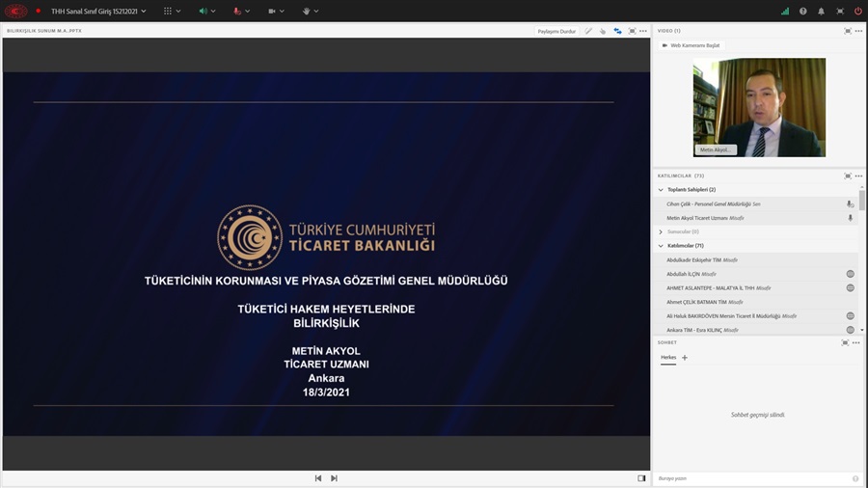This screenshot has height=488, width=868.
Task: Select the pointer hand tool in share pod
Action: pos(603,31)
